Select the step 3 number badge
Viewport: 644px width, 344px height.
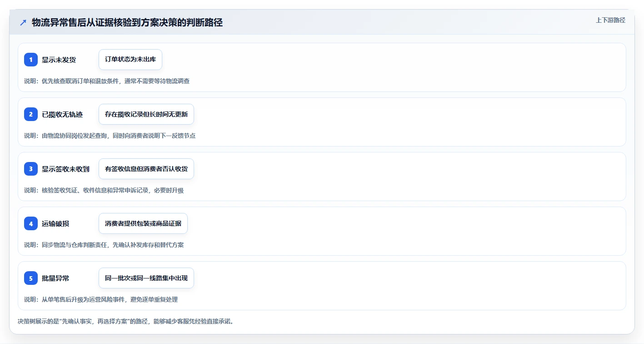click(x=31, y=169)
